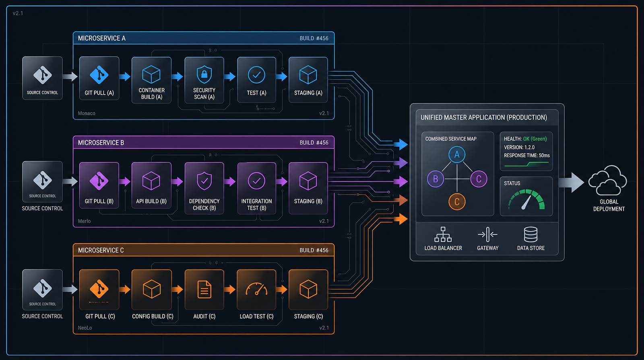The height and width of the screenshot is (360, 644).
Task: Click the Combined Service Map heading
Action: tap(451, 139)
